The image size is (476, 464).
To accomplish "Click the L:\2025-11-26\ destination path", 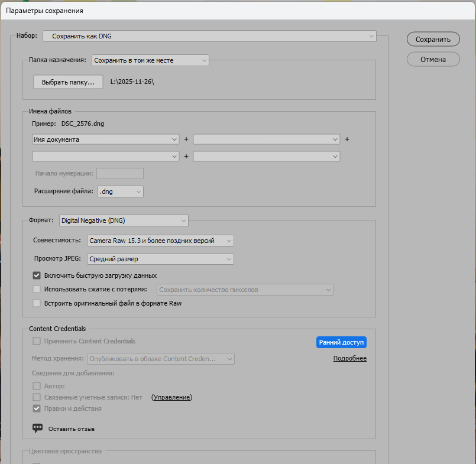I will click(x=132, y=82).
